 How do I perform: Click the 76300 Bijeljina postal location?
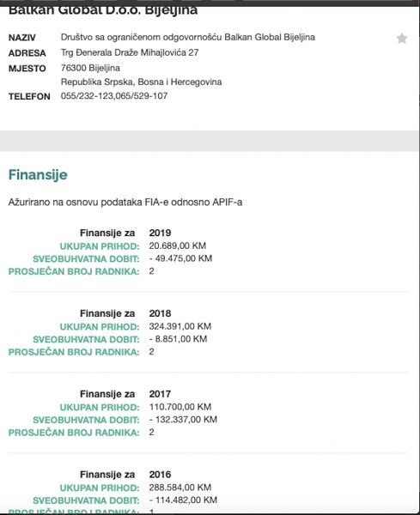point(90,68)
